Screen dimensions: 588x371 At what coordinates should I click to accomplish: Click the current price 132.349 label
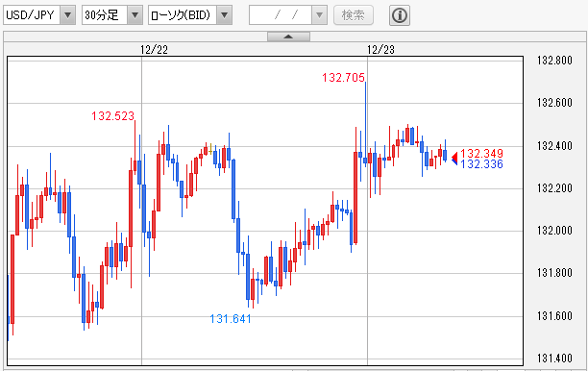point(482,153)
